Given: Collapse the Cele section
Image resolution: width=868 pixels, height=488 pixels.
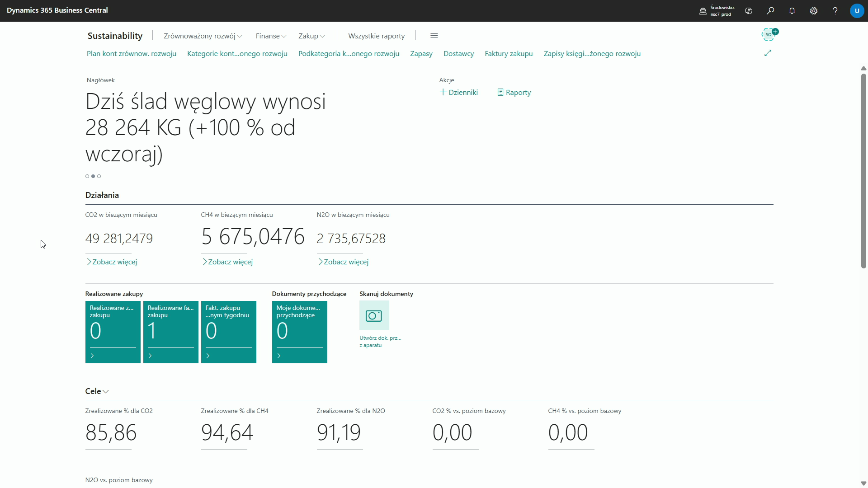Looking at the screenshot, I should 97,391.
